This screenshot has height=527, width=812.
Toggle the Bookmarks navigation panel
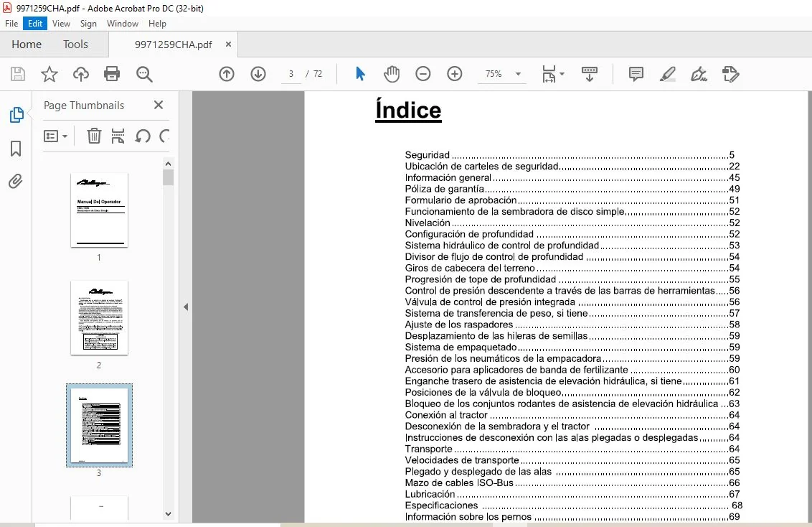coord(16,149)
